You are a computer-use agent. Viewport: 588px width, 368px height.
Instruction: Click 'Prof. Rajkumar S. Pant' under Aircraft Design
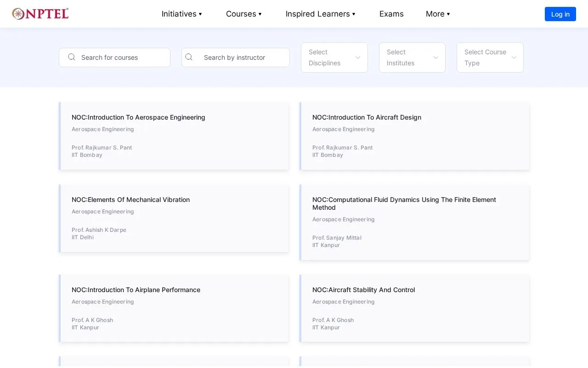[342, 148]
